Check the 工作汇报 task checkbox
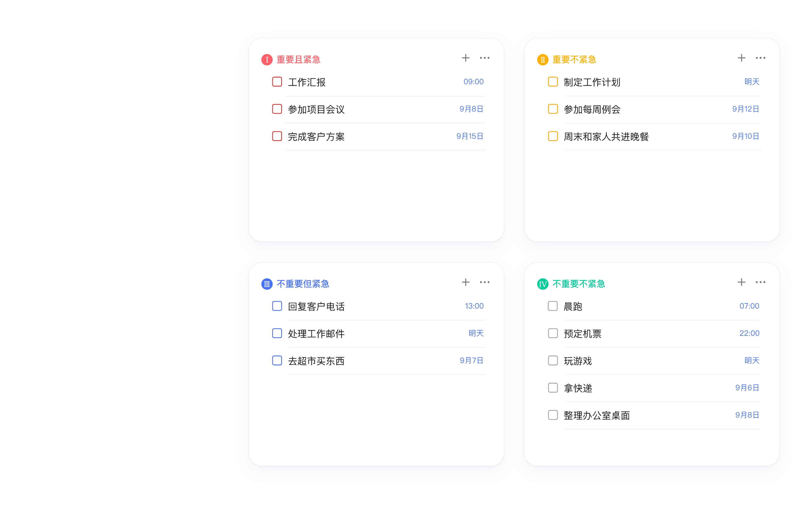812x505 pixels. point(277,82)
